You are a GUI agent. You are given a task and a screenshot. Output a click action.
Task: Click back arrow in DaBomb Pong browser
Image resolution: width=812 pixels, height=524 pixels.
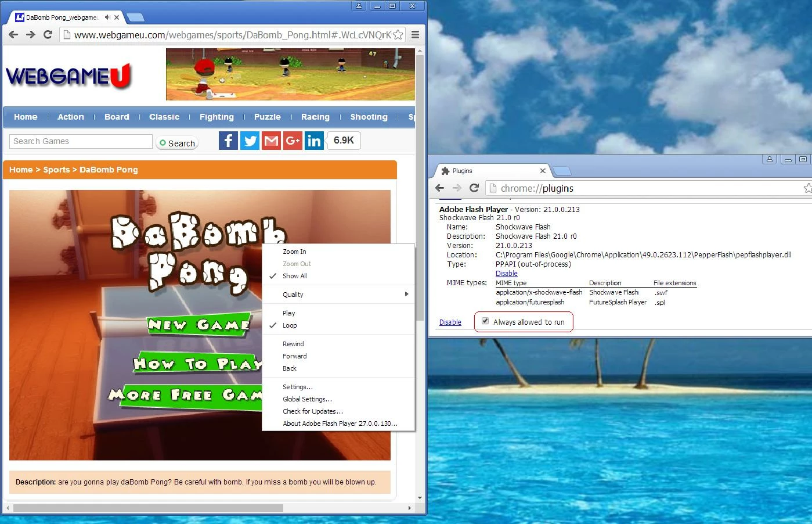pos(13,35)
